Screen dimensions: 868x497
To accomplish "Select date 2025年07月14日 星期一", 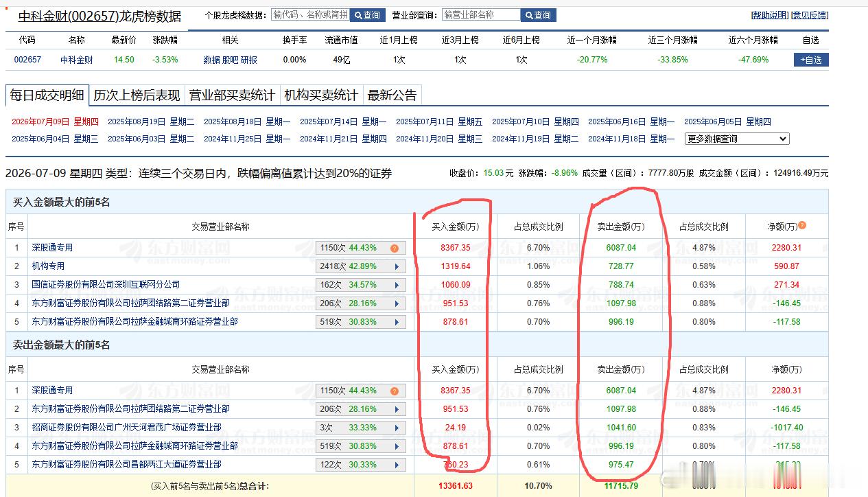I will pos(343,122).
